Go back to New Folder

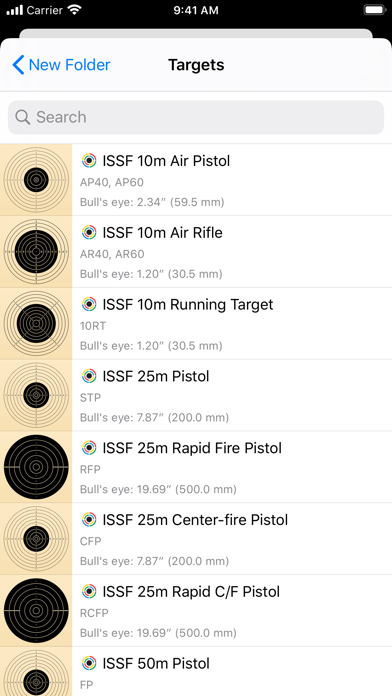[61, 65]
